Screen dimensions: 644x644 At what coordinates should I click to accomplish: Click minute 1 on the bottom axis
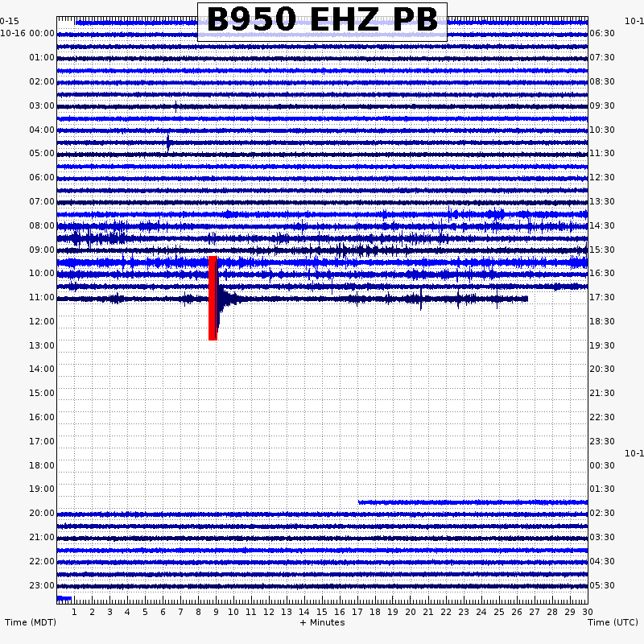[x=74, y=612]
